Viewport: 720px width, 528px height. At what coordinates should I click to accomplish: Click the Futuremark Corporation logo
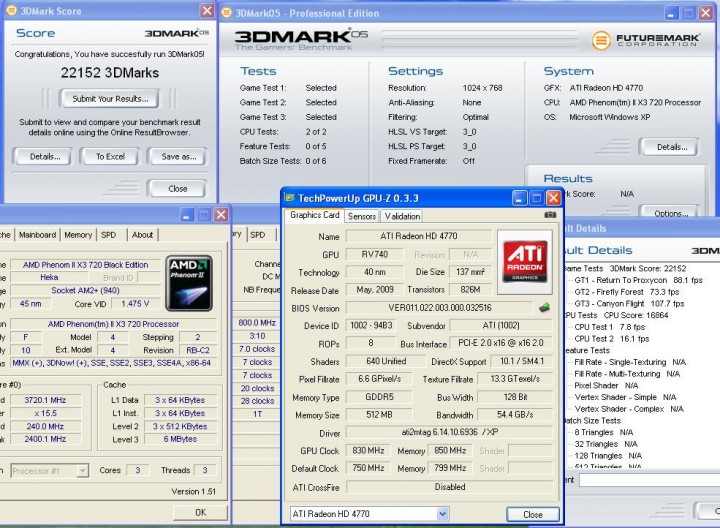coord(646,40)
